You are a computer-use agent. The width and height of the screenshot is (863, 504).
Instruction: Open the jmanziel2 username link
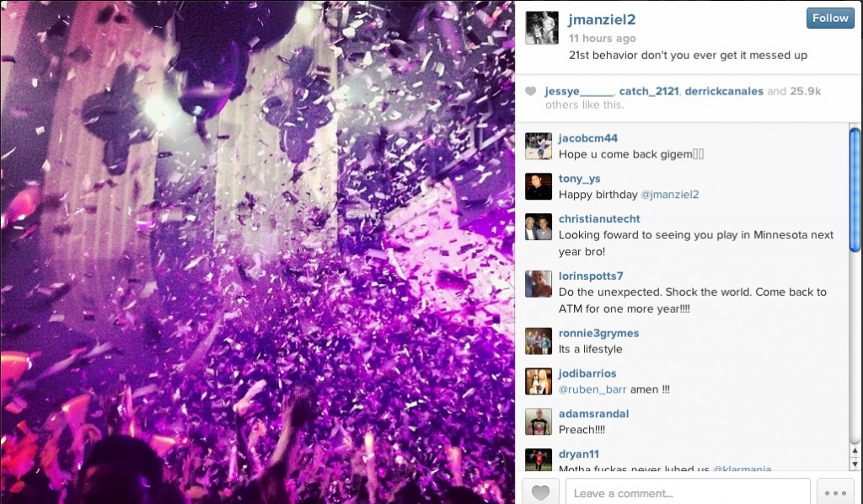click(x=602, y=20)
